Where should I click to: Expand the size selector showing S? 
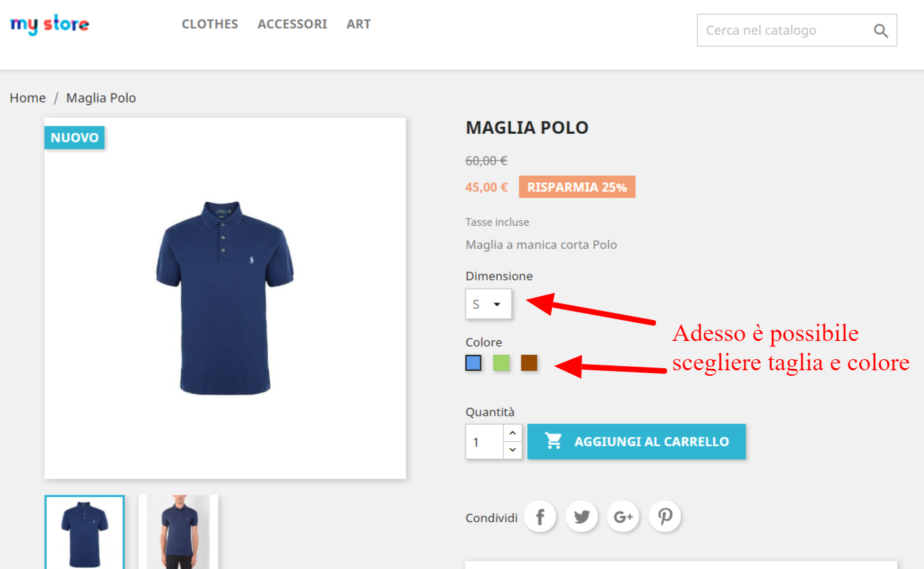coord(488,303)
